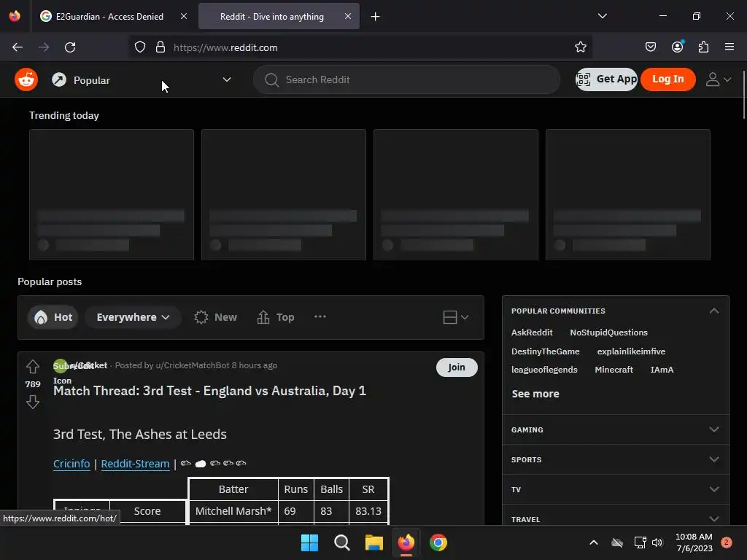Click the Log In button
The width and height of the screenshot is (747, 560).
[x=667, y=79]
